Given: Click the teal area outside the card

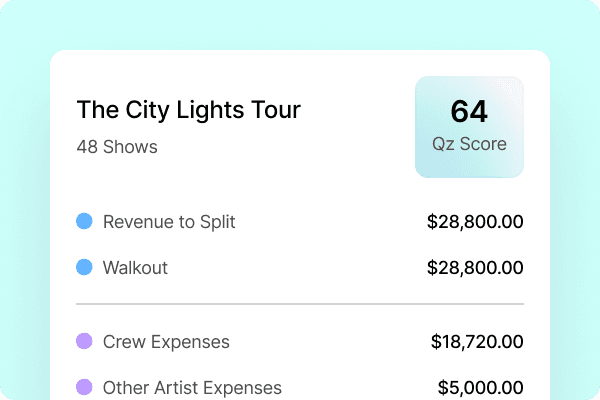Looking at the screenshot, I should click(25, 200).
